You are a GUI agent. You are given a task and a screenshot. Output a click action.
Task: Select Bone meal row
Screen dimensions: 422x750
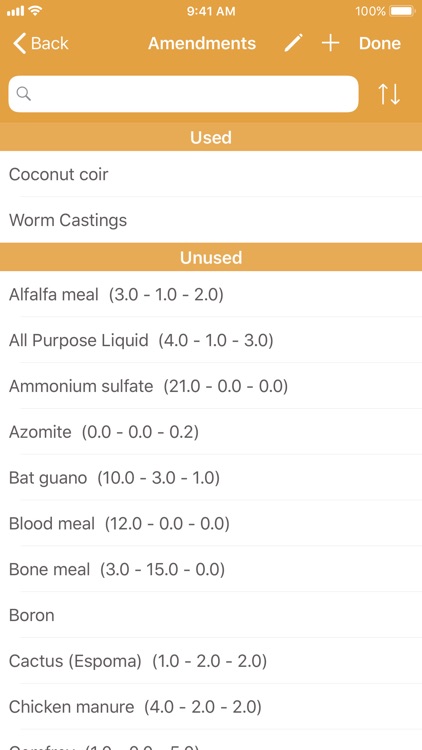211,570
